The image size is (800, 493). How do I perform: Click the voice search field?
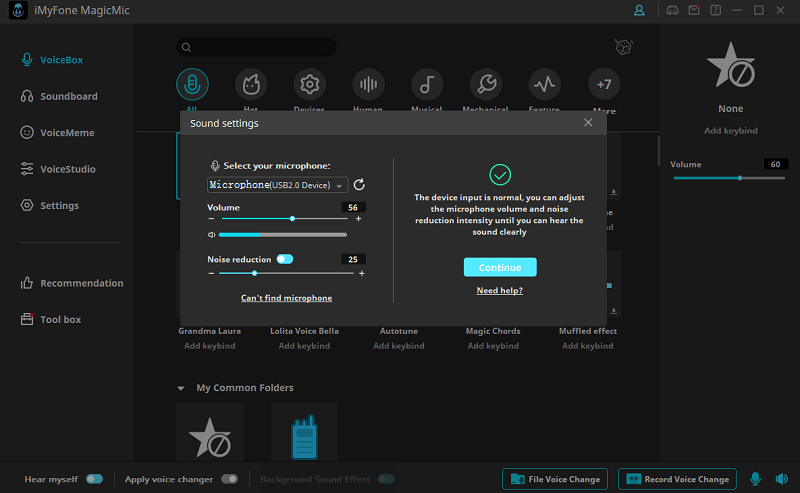pos(257,47)
